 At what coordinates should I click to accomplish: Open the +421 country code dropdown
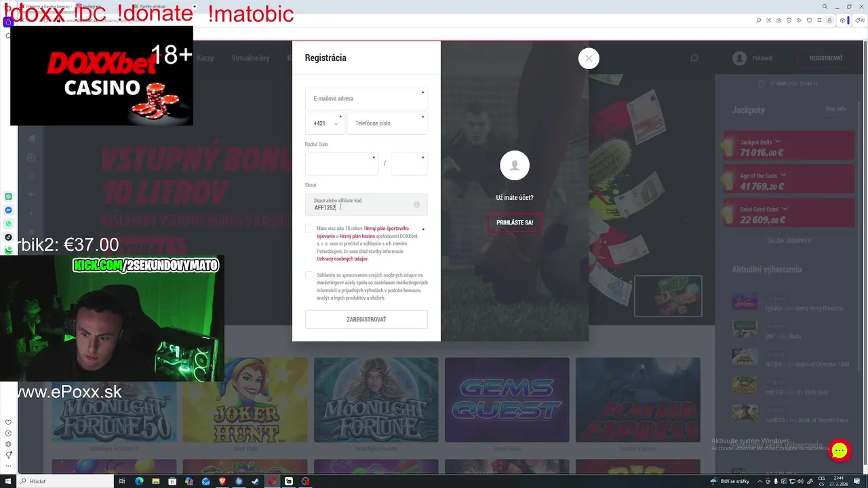pyautogui.click(x=325, y=123)
